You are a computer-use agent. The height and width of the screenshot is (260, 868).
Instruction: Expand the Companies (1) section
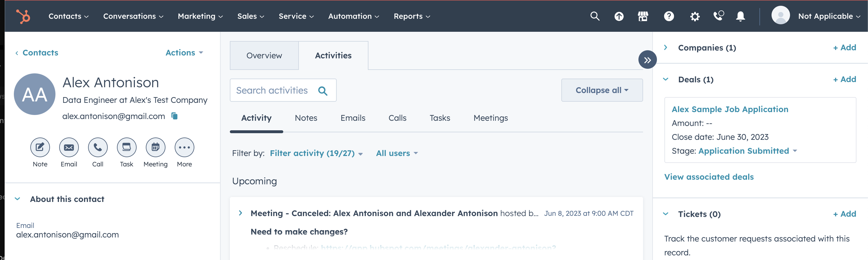(666, 48)
